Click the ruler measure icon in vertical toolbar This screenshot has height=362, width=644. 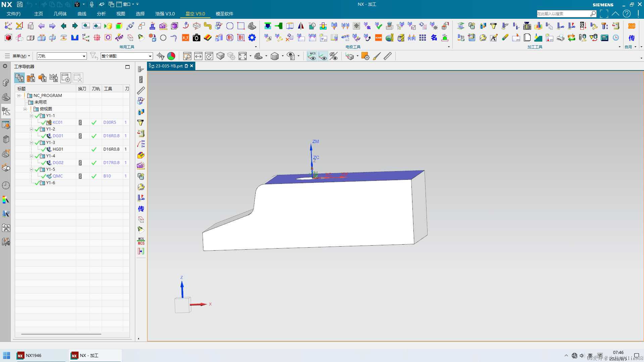[x=141, y=91]
